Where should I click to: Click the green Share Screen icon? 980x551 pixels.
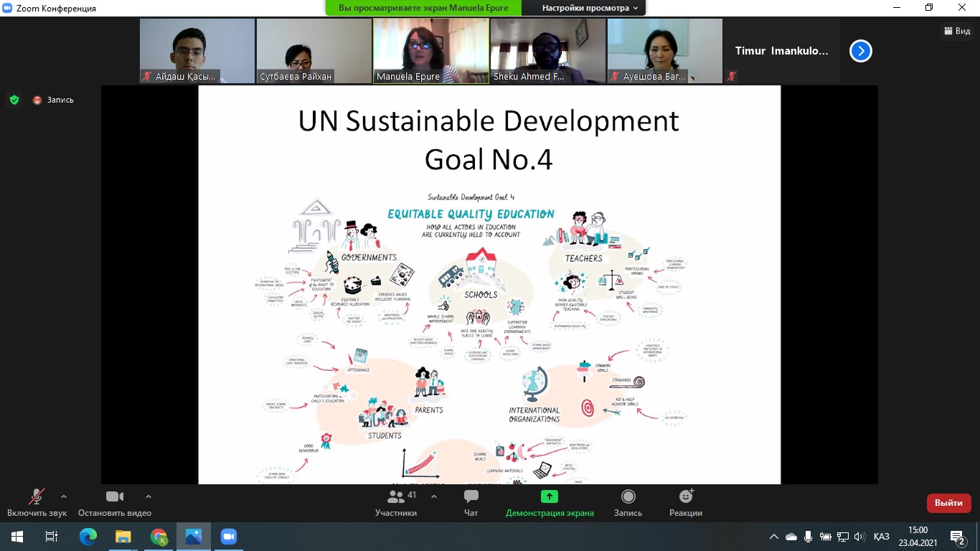pos(550,496)
